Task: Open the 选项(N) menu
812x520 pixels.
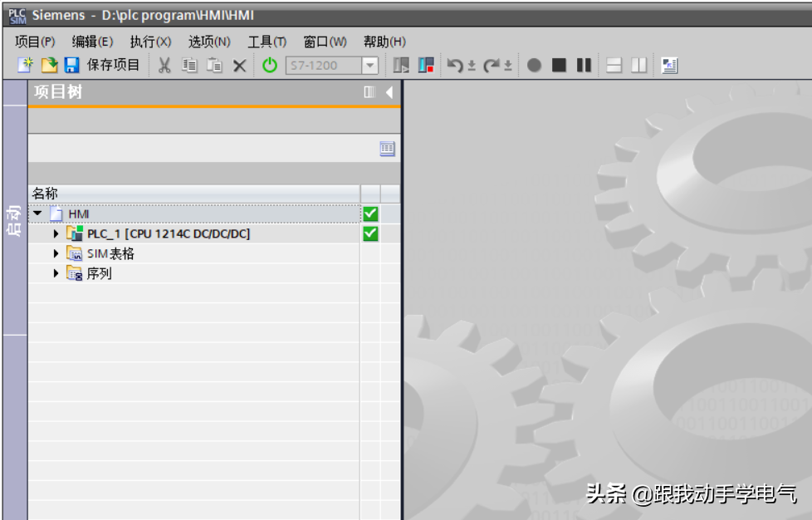Action: tap(209, 42)
